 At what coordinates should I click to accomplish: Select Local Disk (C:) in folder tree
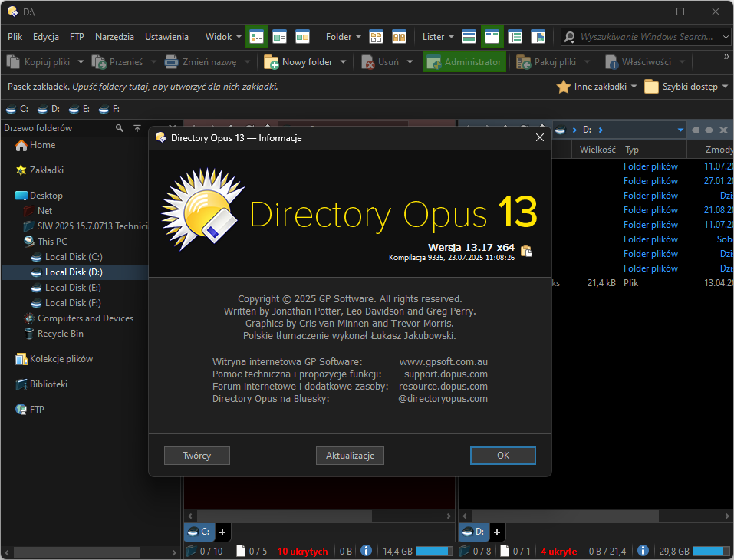(67, 256)
